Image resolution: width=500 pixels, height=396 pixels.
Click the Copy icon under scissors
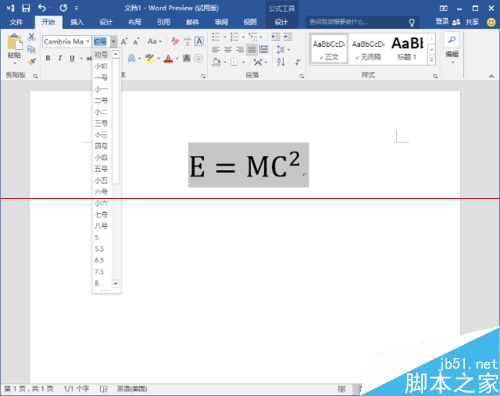(x=31, y=49)
